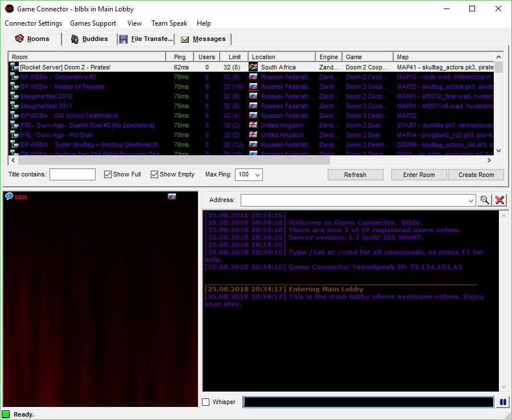Screen dimensions: 512x420
Task: Click the Game Connector app icon in title bar
Action: pyautogui.click(x=9, y=9)
